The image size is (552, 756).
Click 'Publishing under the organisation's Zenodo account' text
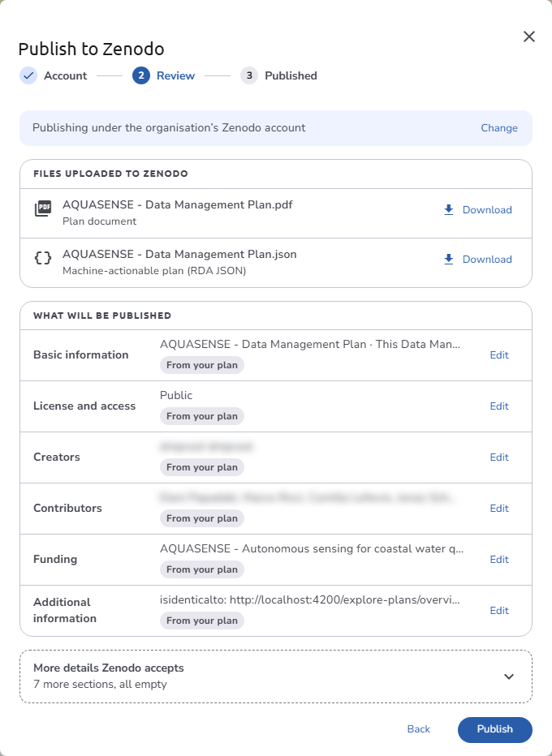tap(169, 128)
